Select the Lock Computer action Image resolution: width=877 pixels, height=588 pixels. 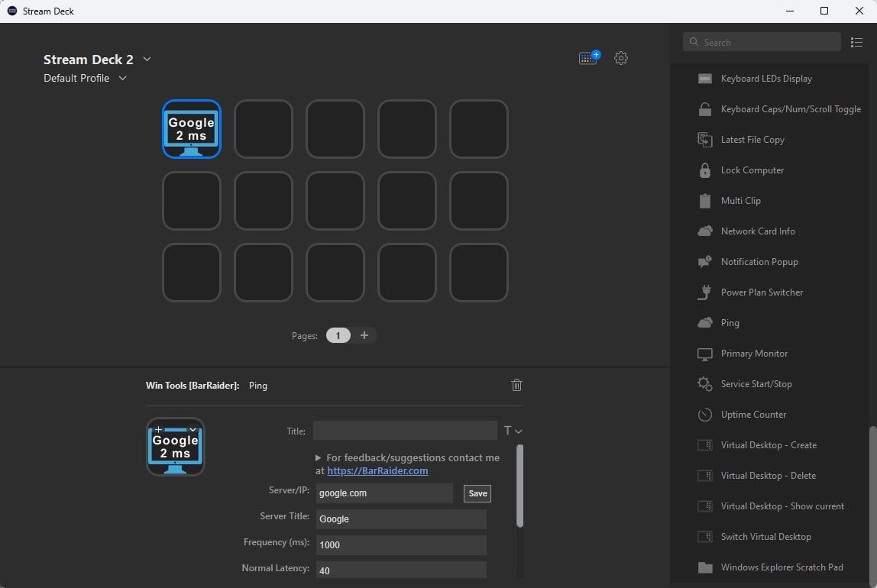[x=752, y=170]
